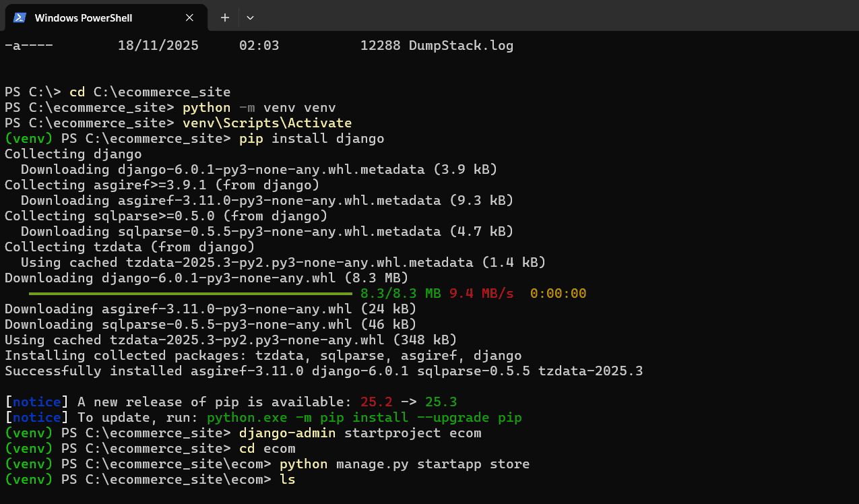The height and width of the screenshot is (504, 859).
Task: Click the '0:00:00' remaining time text
Action: click(559, 294)
